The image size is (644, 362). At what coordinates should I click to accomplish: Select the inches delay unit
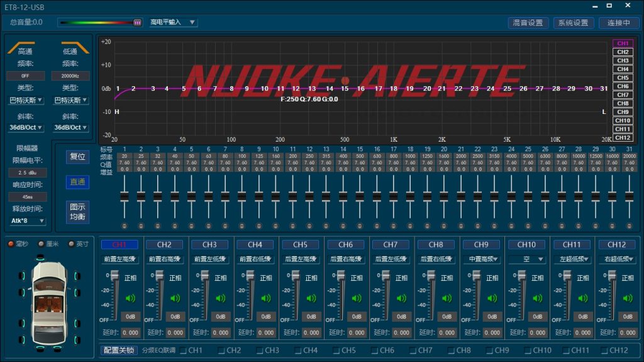72,244
